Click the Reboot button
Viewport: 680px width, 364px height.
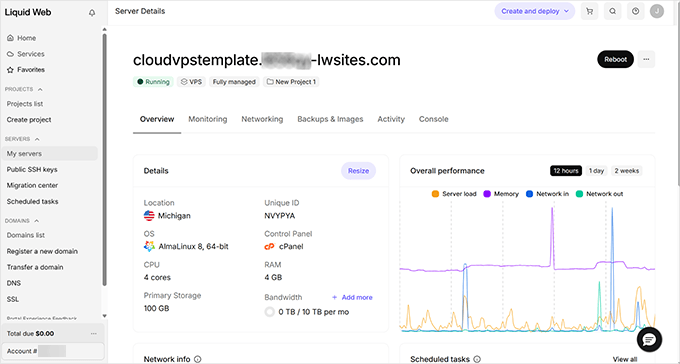615,59
